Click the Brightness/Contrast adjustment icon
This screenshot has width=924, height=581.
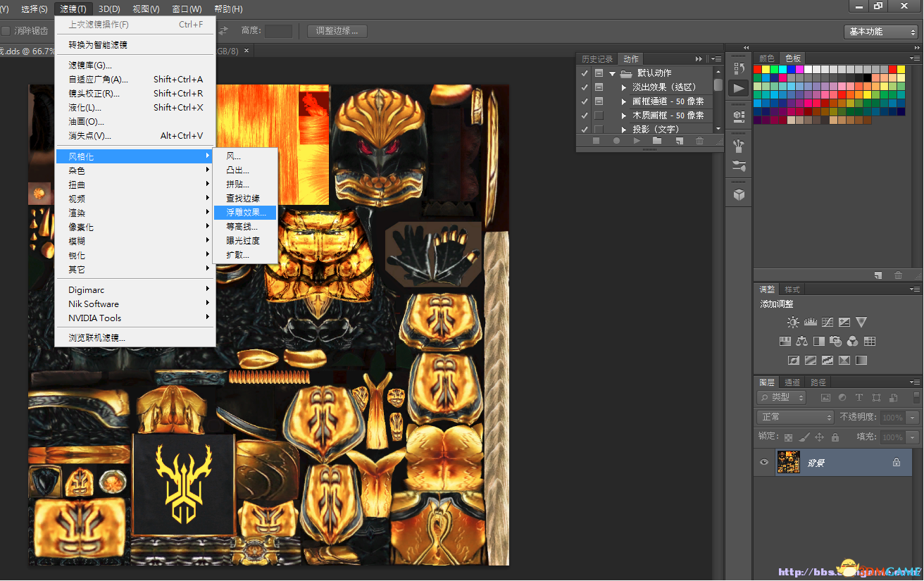793,323
